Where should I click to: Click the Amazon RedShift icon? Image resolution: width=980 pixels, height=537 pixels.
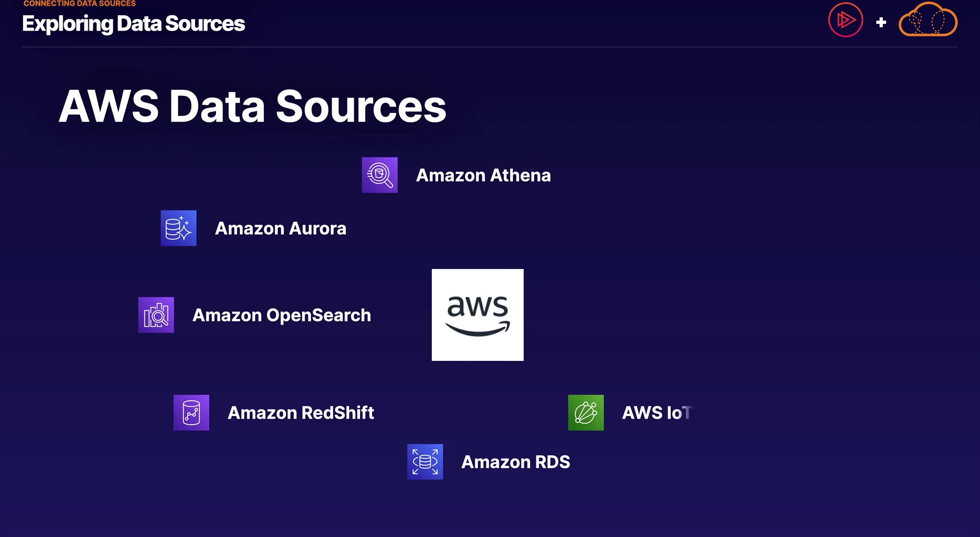point(191,412)
